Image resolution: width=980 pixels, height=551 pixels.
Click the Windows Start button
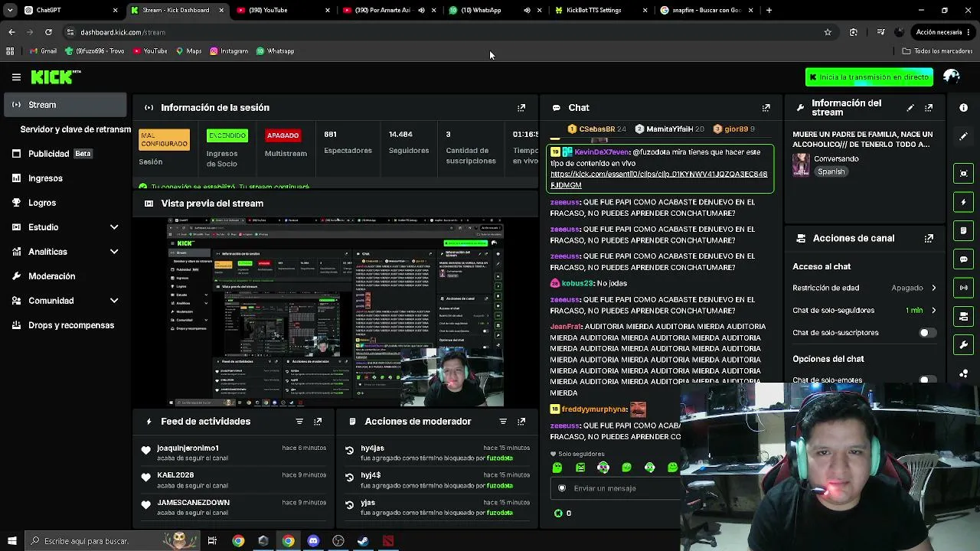click(x=11, y=541)
